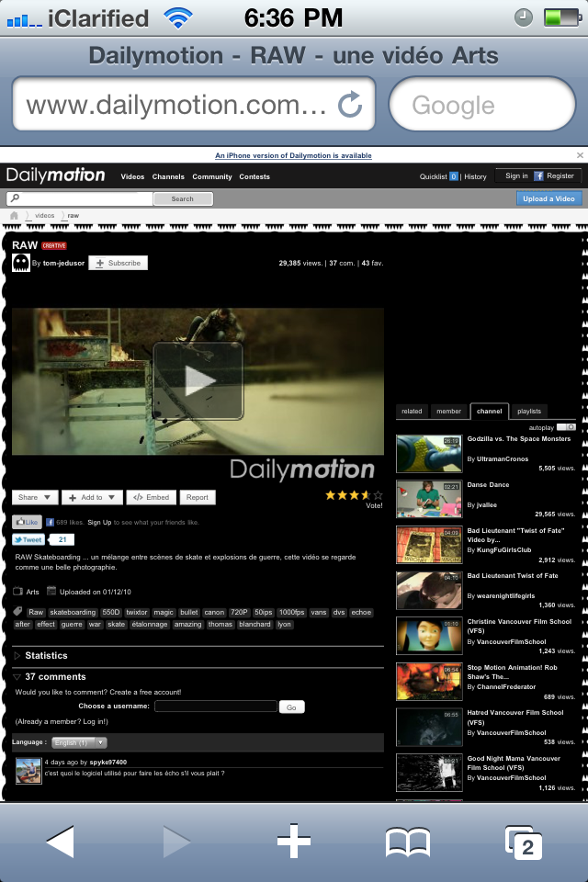This screenshot has height=882, width=588.
Task: Click the Facebook Like button
Action: (27, 522)
